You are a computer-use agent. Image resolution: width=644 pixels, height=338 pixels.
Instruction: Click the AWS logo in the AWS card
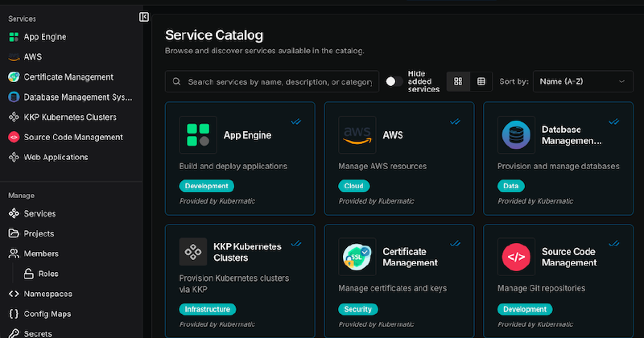pyautogui.click(x=357, y=134)
